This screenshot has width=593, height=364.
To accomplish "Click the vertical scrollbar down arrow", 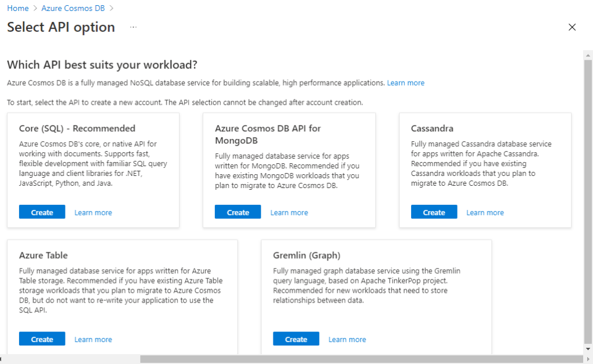I will click(588, 350).
